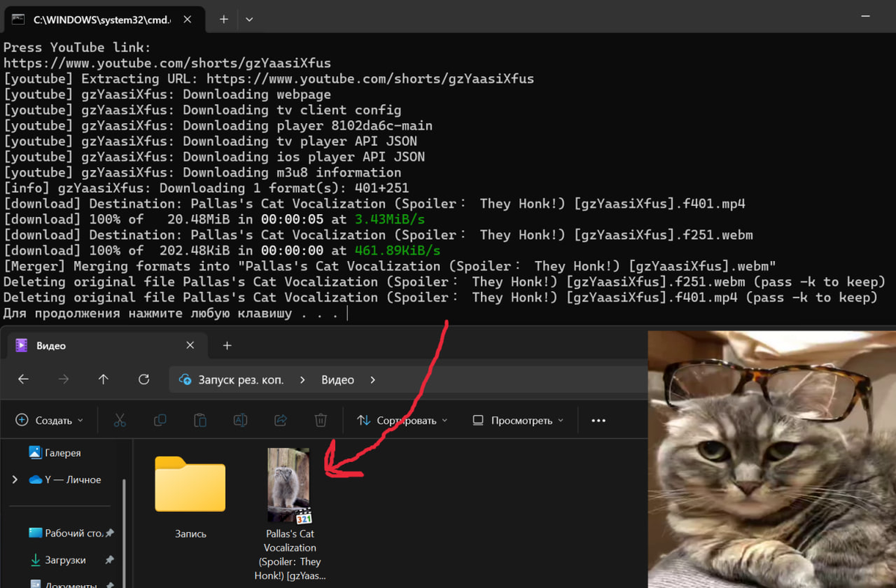Go up one folder level
The height and width of the screenshot is (588, 896).
pos(103,380)
